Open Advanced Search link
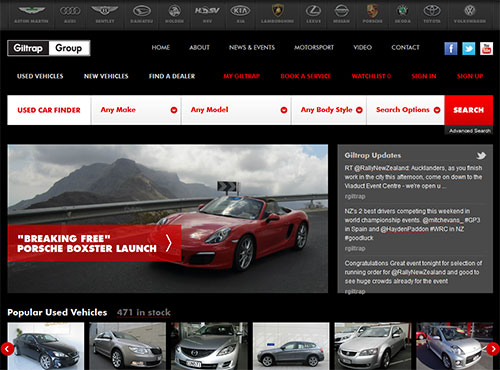 (x=469, y=131)
